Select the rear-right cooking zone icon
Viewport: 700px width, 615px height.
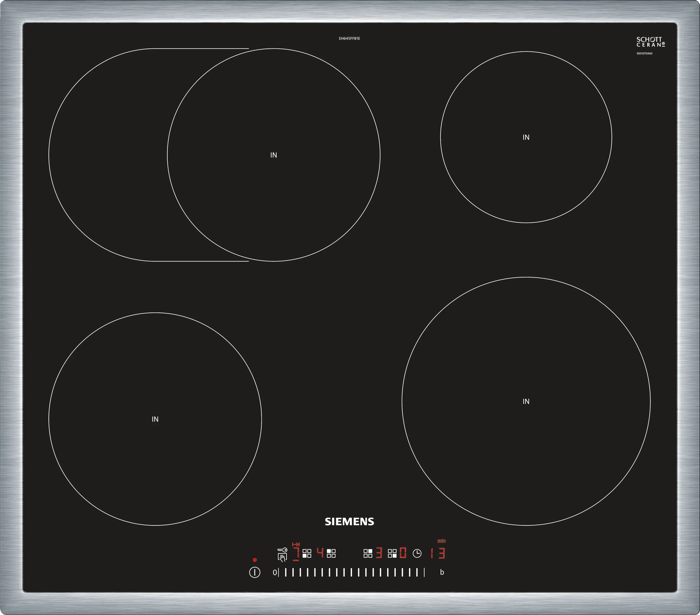(368, 553)
